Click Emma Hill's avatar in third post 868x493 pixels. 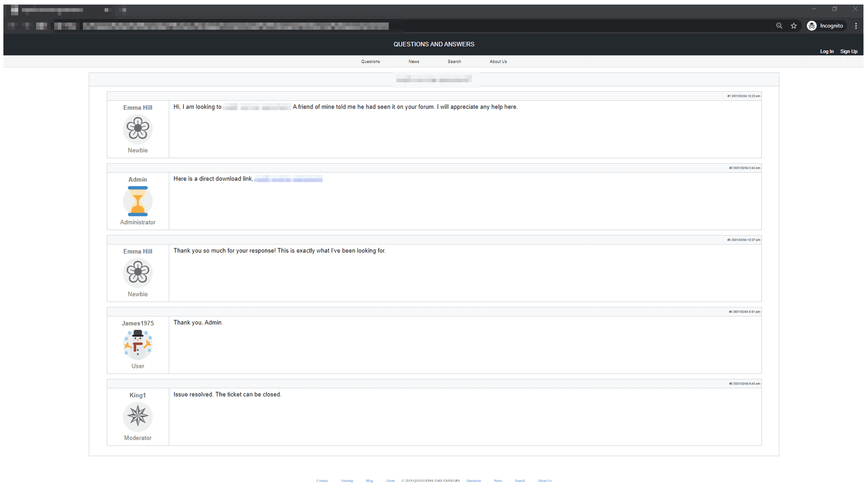tap(138, 272)
